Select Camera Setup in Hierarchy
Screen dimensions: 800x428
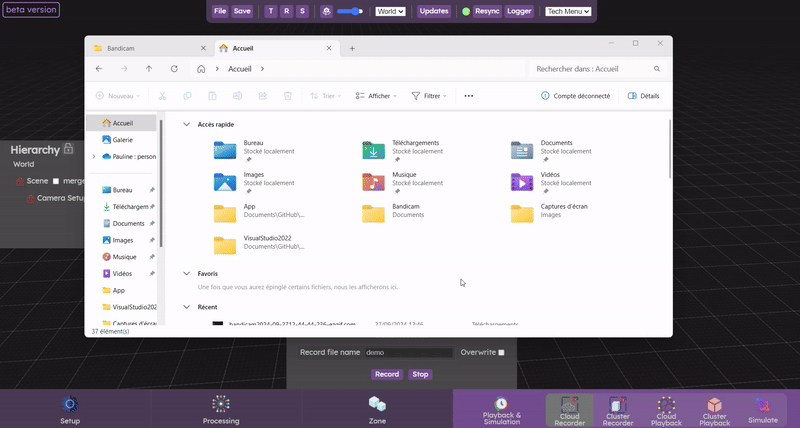point(60,198)
